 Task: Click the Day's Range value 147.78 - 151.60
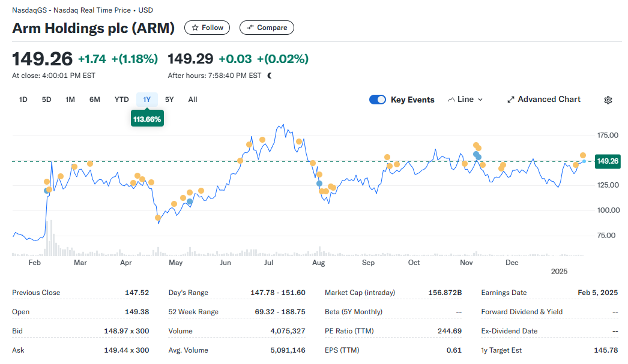click(278, 293)
